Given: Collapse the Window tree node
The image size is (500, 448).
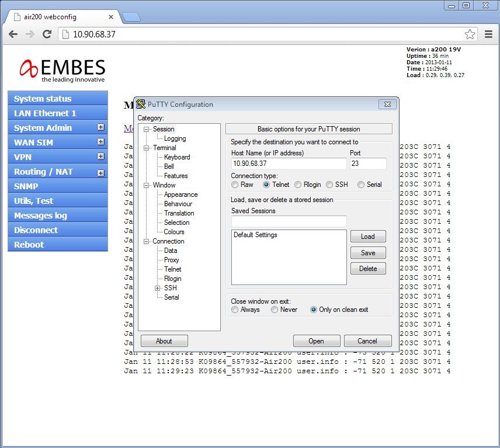Looking at the screenshot, I should 147,185.
